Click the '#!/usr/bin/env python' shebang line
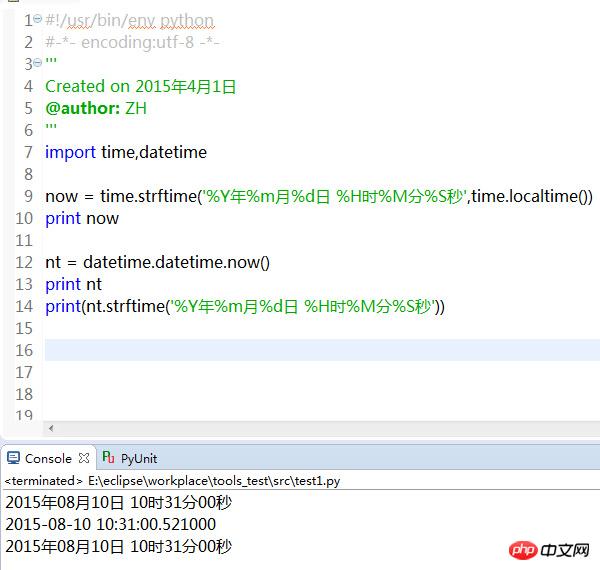 (x=130, y=20)
